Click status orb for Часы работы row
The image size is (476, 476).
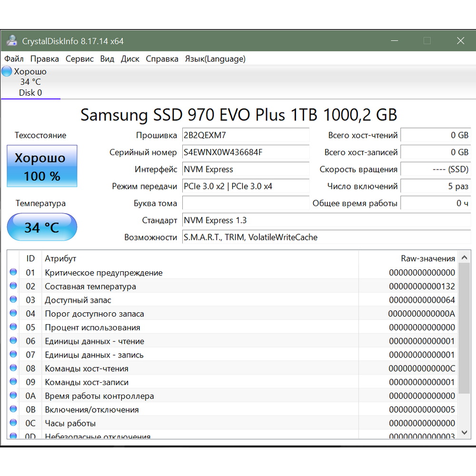point(13,423)
